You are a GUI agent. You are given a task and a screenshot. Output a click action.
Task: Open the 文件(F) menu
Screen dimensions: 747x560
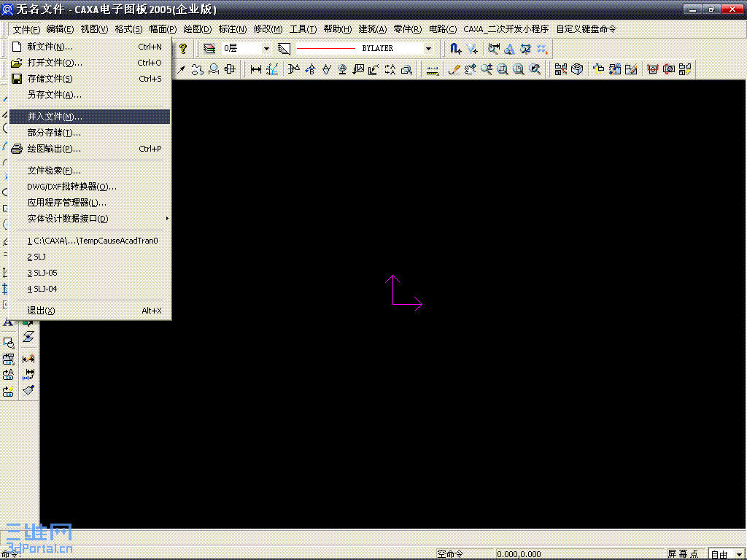(26, 29)
